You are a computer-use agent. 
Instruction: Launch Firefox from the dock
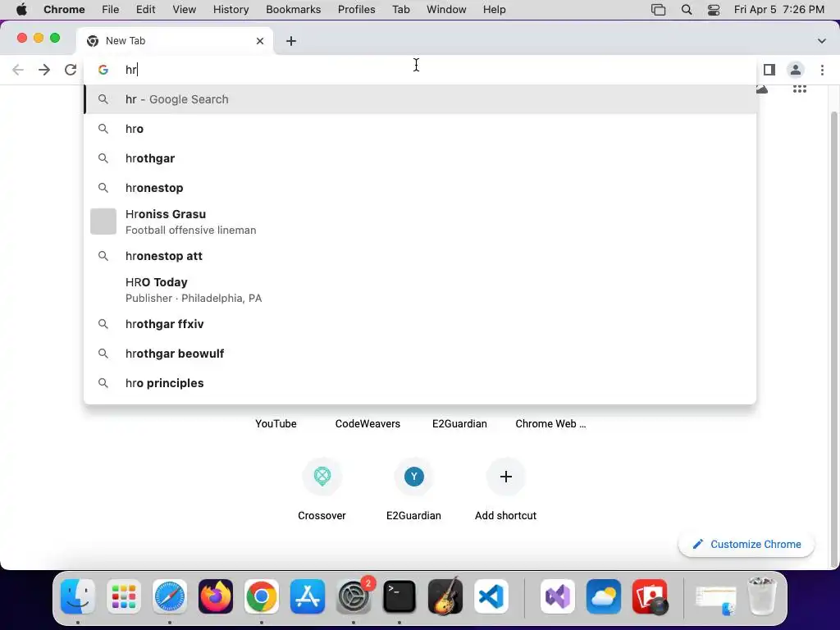point(216,596)
